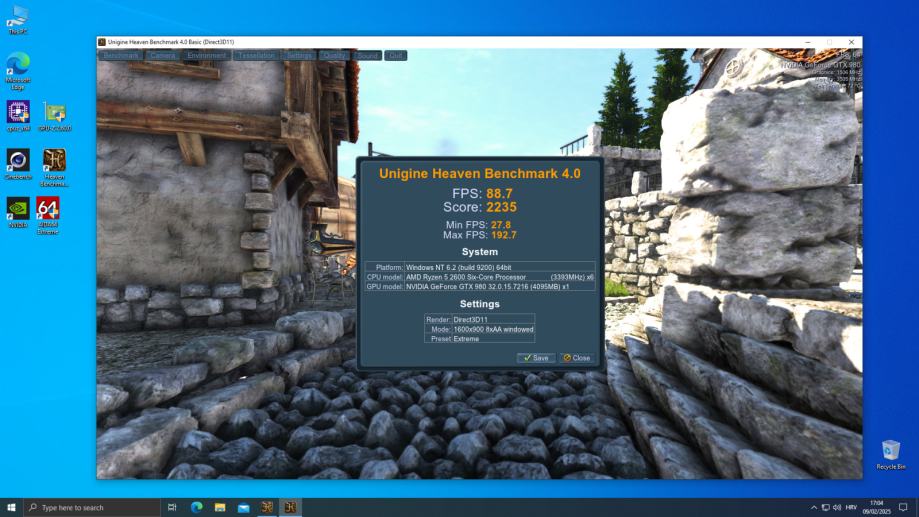Open the Environment menu

coord(206,56)
